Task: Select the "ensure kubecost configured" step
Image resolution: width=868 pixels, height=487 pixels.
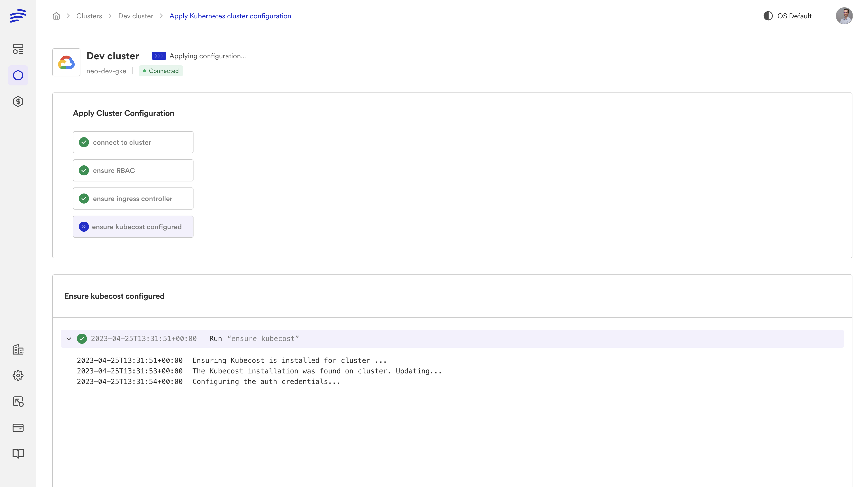Action: (133, 227)
